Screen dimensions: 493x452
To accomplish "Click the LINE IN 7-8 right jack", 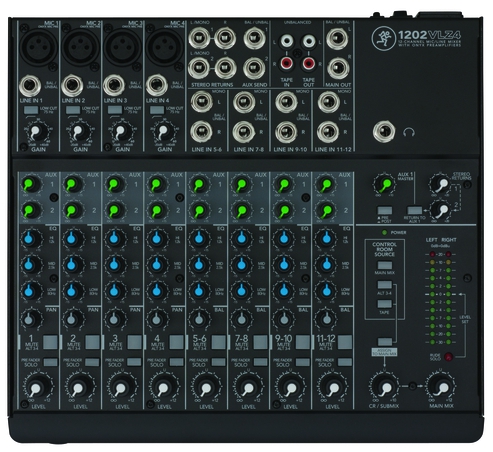I will pyautogui.click(x=244, y=132).
